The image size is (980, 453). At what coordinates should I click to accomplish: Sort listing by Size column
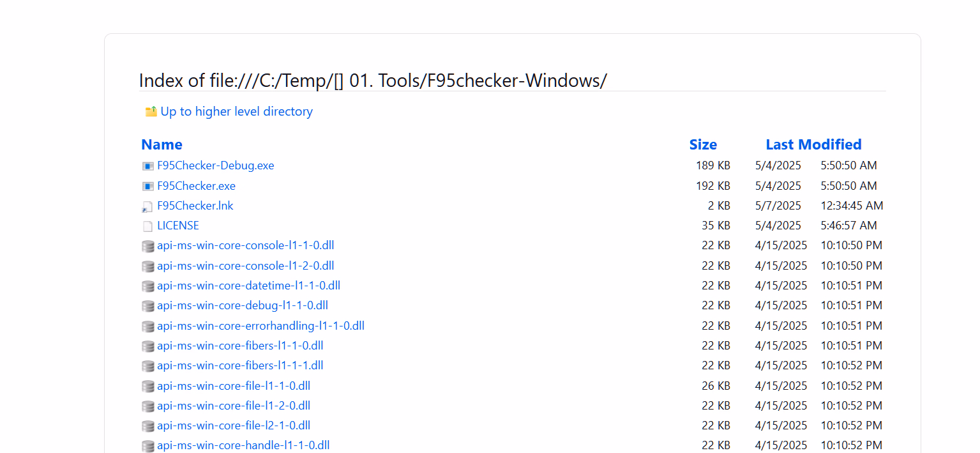pos(703,144)
